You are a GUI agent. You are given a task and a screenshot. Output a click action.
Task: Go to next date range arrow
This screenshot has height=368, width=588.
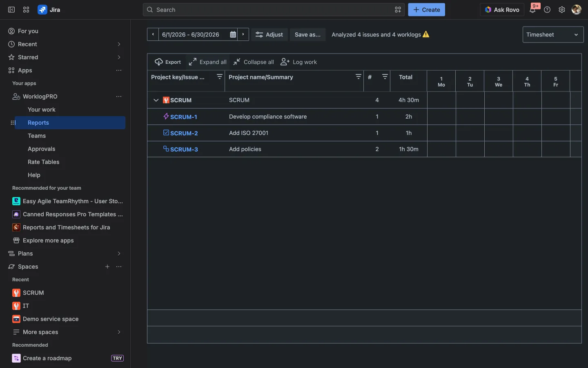243,34
